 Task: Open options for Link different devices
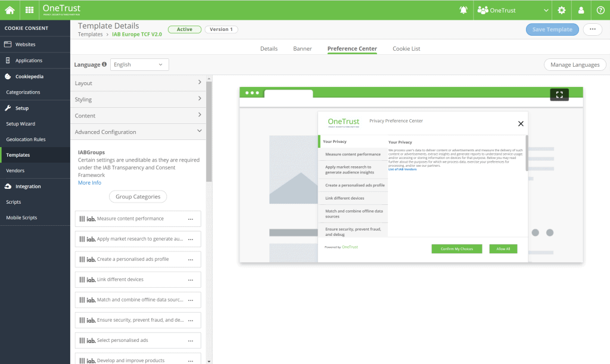pyautogui.click(x=191, y=279)
